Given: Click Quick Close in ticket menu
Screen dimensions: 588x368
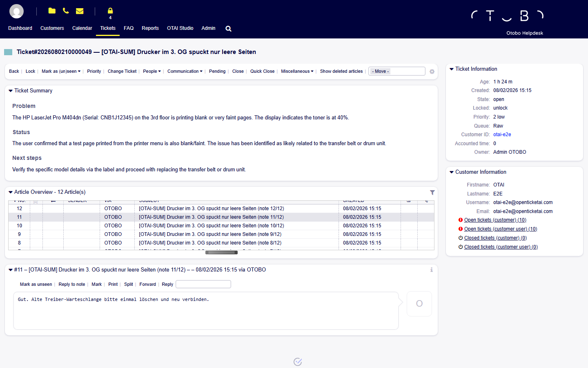Looking at the screenshot, I should pyautogui.click(x=262, y=71).
